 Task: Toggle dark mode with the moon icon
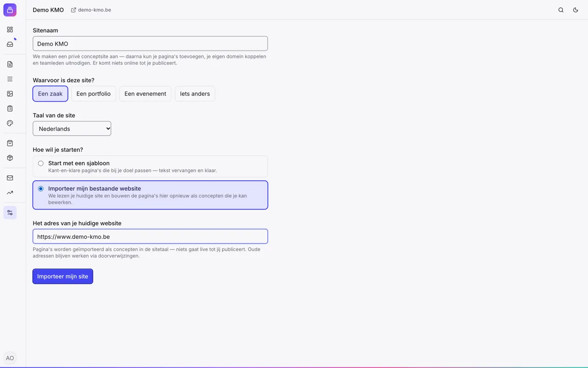(576, 10)
